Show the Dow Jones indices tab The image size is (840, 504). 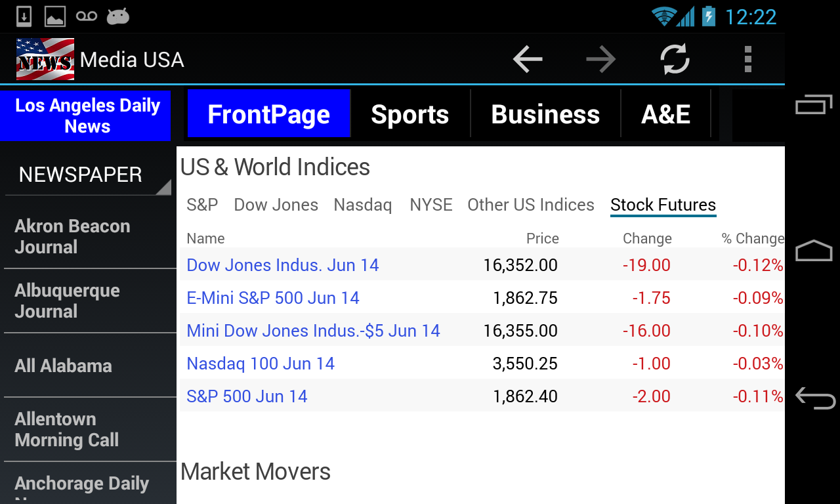276,205
